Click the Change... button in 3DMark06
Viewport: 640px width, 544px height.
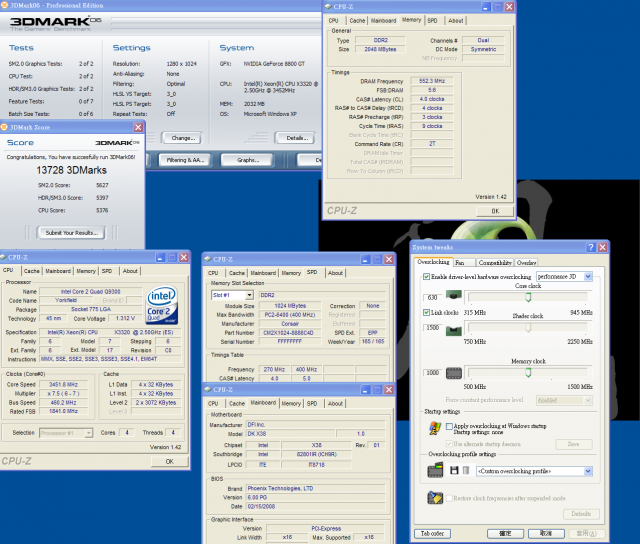(183, 138)
